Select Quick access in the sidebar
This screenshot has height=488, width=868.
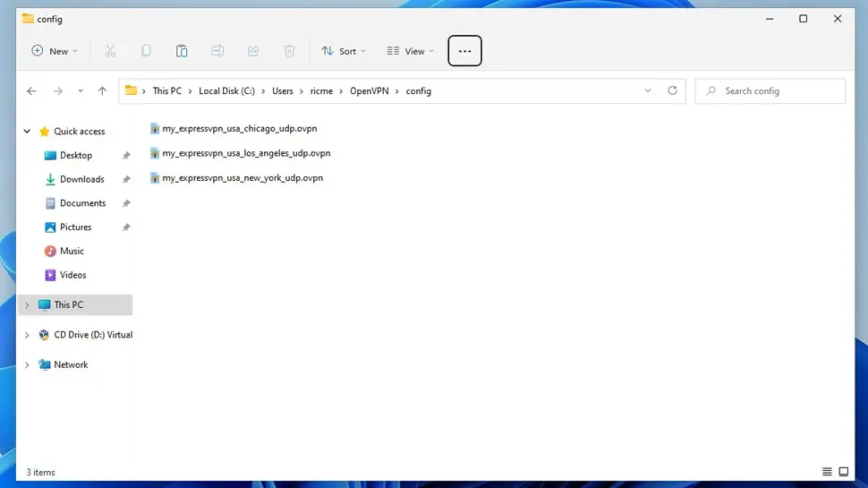pos(79,132)
